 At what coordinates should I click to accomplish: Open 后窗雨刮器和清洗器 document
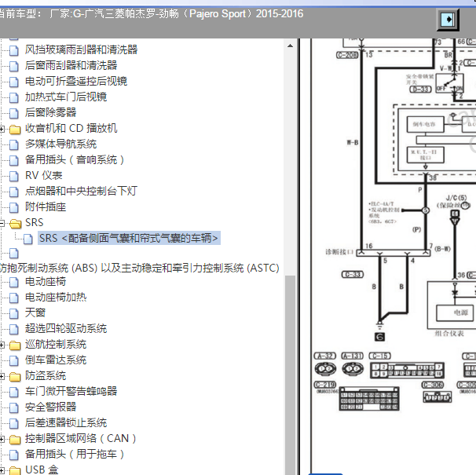coord(71,66)
